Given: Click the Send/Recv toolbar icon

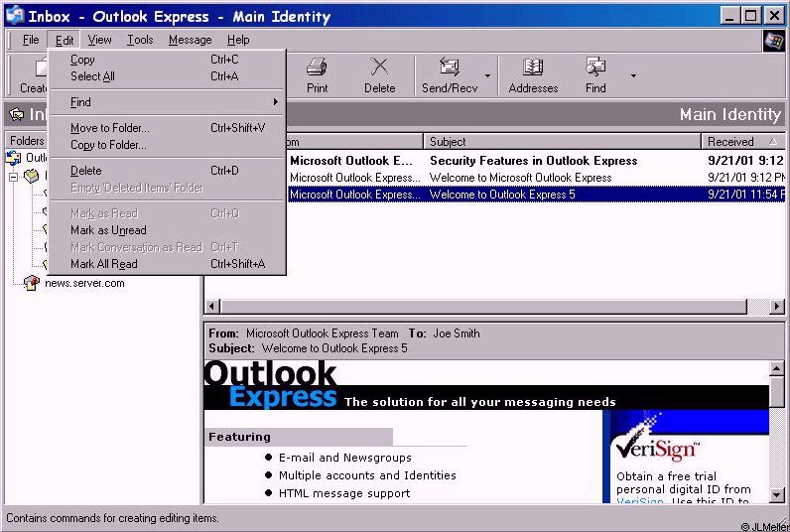Looking at the screenshot, I should pyautogui.click(x=450, y=75).
